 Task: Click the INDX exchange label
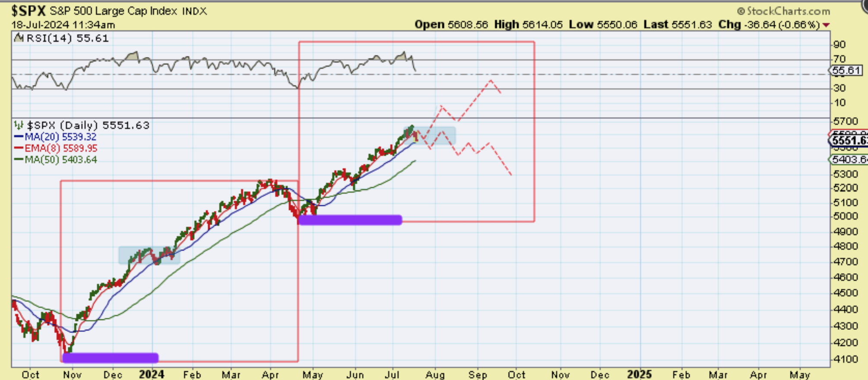click(194, 11)
